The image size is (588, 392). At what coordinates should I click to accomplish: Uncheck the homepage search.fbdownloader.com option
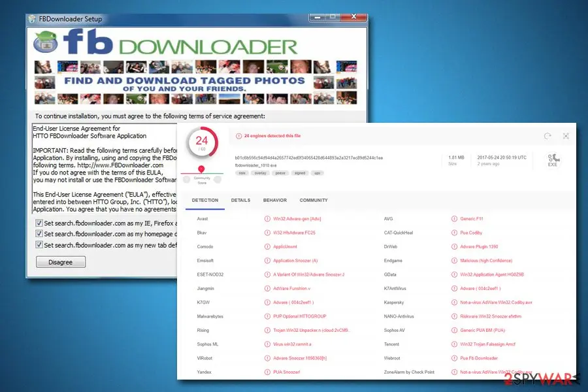coord(39,234)
